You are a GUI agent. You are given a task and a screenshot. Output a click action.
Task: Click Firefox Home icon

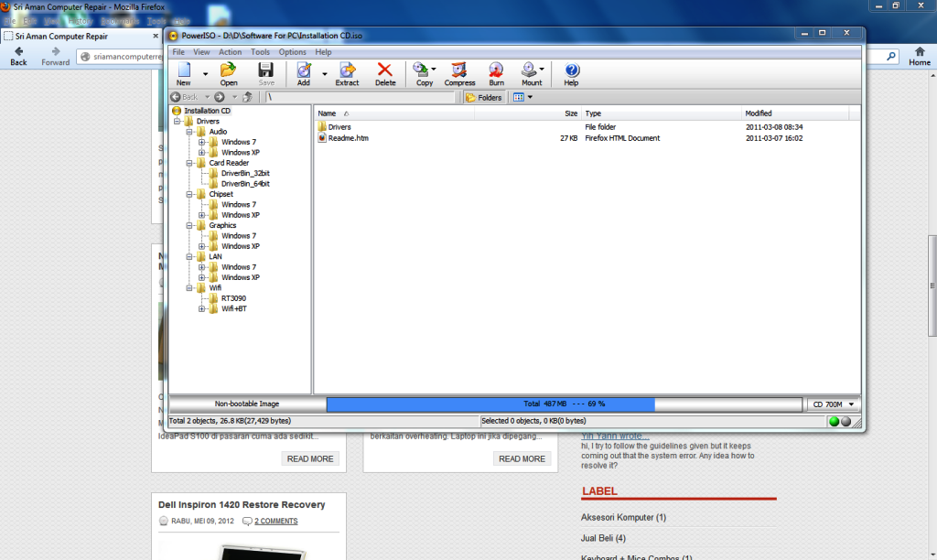point(920,56)
